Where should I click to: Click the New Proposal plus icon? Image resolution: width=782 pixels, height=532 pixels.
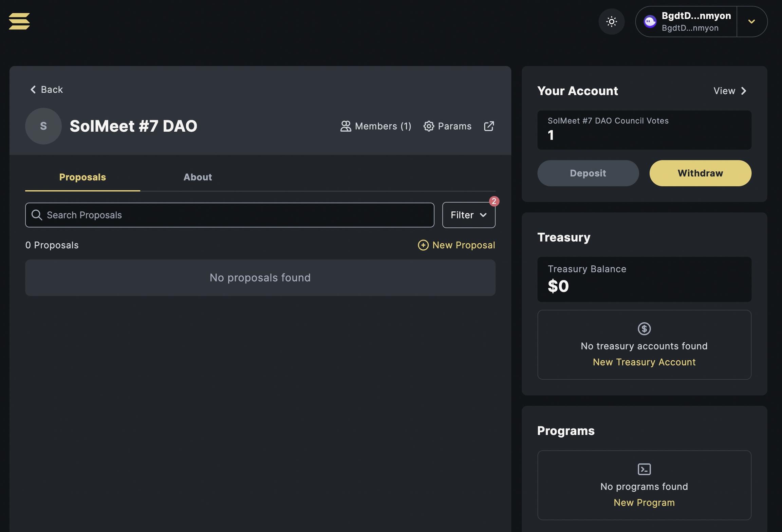click(423, 245)
